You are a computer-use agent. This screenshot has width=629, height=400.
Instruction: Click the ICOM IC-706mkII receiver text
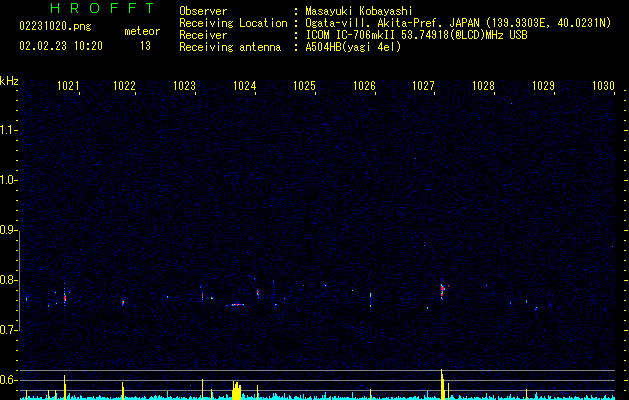(x=416, y=35)
